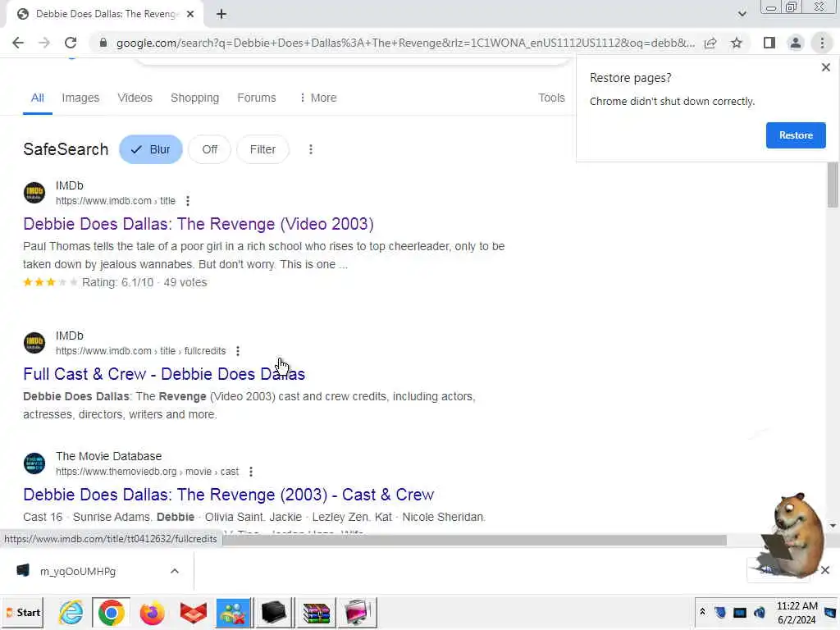
Task: Switch to Shopping search tab
Action: click(194, 98)
